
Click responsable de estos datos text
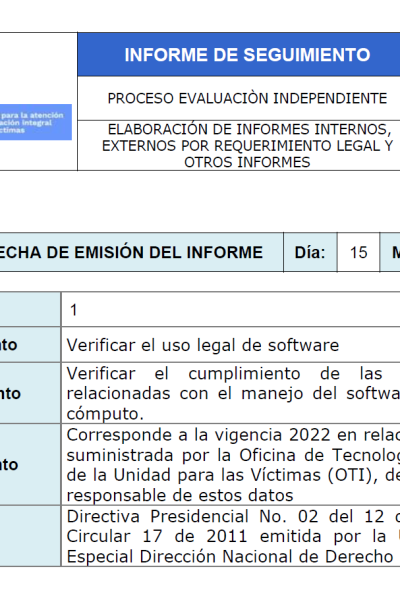click(x=180, y=496)
